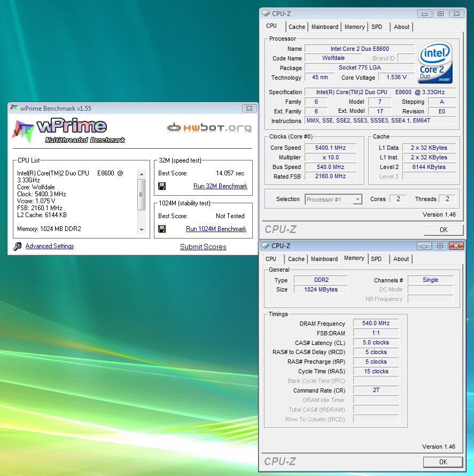Click the Bus Speed 540.0 MHz value

click(331, 167)
